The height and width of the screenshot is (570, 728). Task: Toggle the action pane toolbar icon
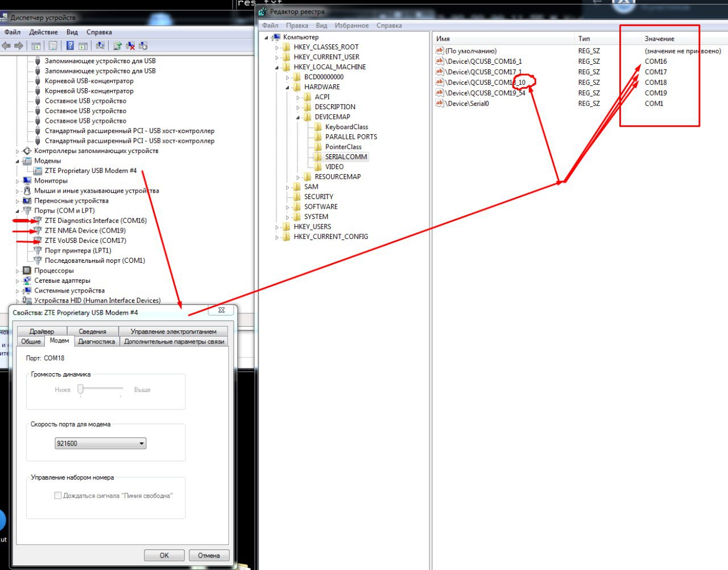(x=83, y=46)
